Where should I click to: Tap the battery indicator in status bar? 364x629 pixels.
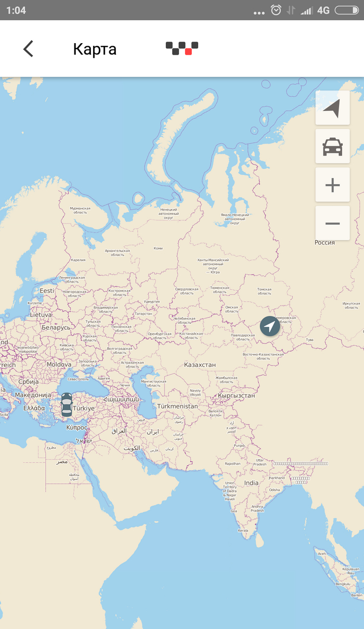tap(346, 10)
